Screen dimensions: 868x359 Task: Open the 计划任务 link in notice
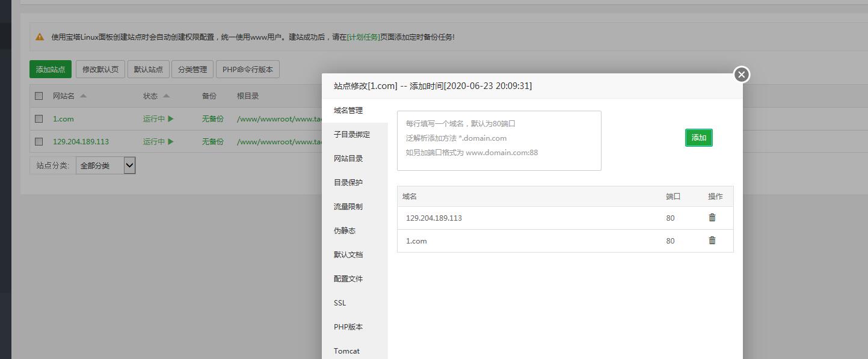(x=363, y=37)
